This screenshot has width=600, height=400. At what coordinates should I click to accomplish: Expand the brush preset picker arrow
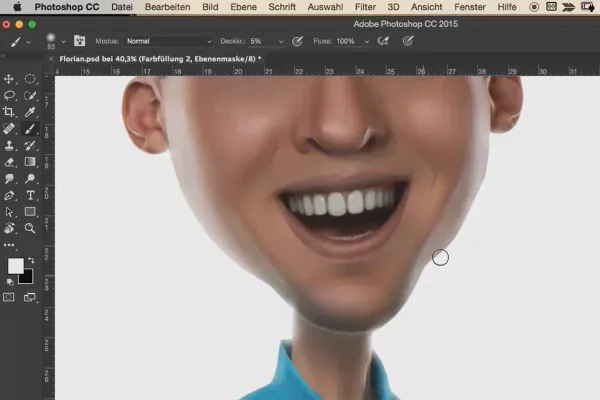pos(63,42)
